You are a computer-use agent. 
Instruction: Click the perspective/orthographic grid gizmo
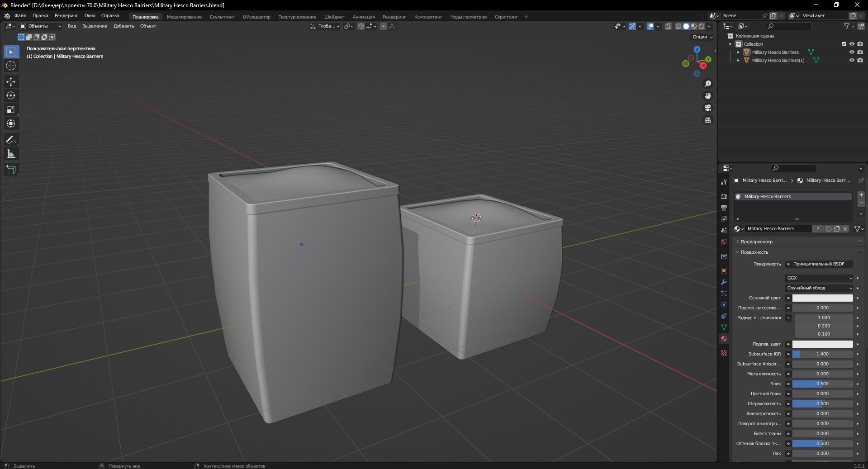point(708,120)
